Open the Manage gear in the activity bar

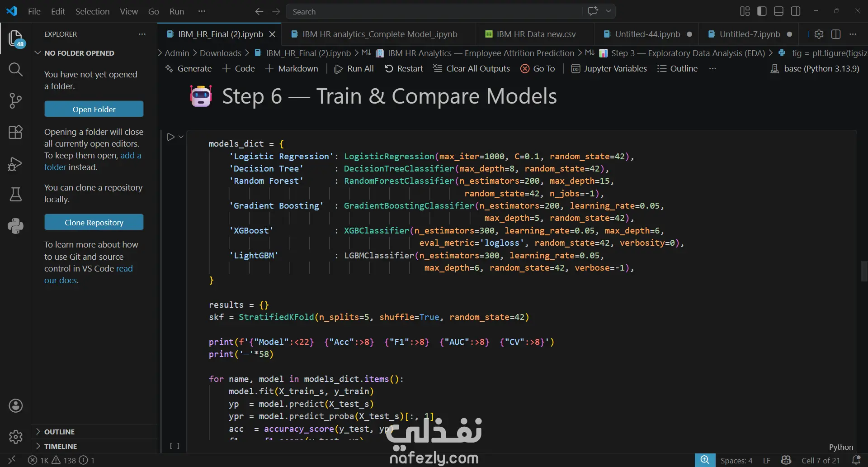click(16, 437)
